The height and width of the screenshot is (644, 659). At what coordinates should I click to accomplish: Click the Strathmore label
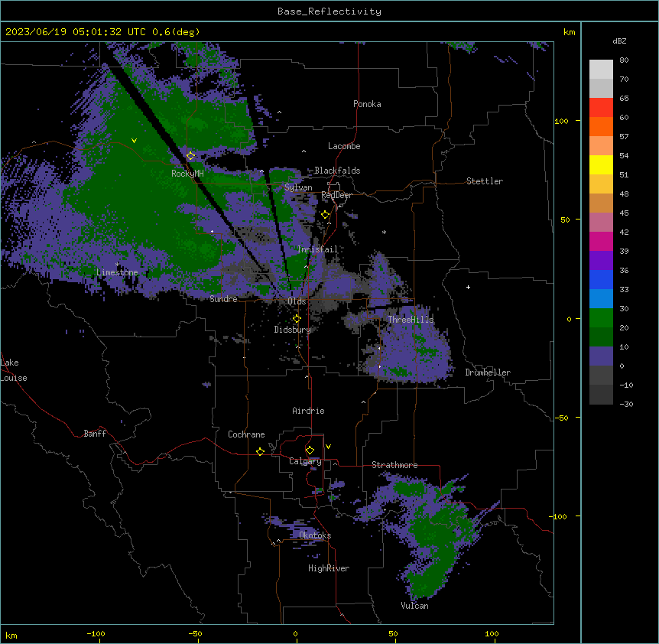394,465
